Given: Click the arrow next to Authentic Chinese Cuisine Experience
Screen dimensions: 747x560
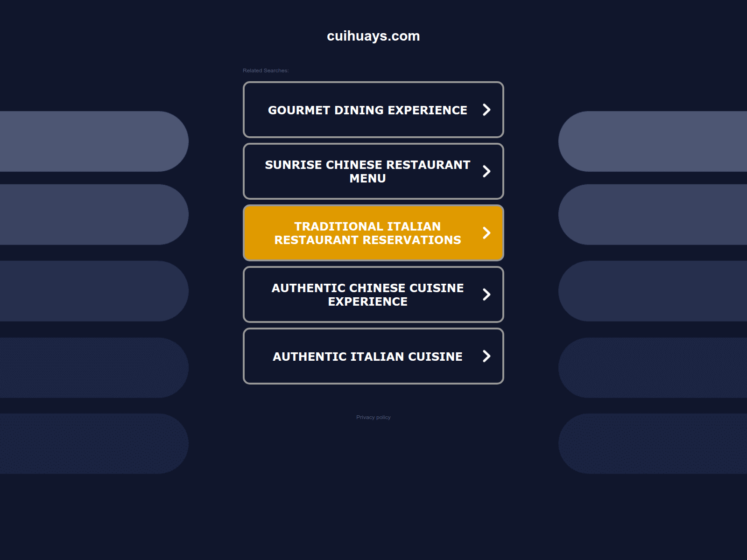Looking at the screenshot, I should click(486, 294).
